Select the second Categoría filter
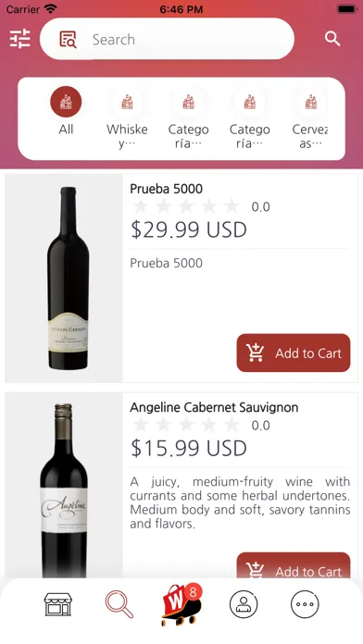 tap(249, 119)
